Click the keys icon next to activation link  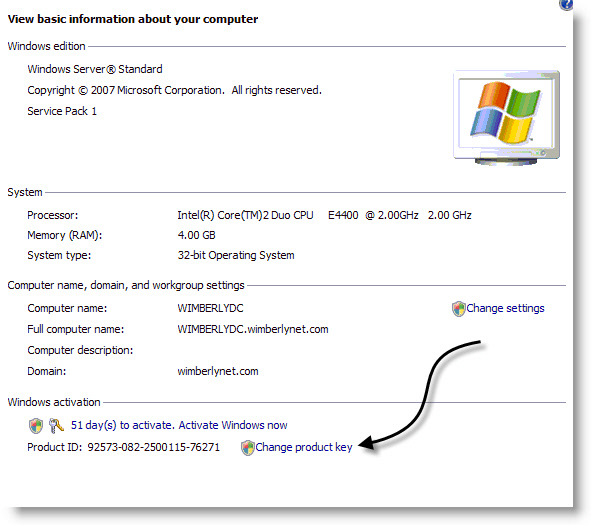[x=56, y=426]
